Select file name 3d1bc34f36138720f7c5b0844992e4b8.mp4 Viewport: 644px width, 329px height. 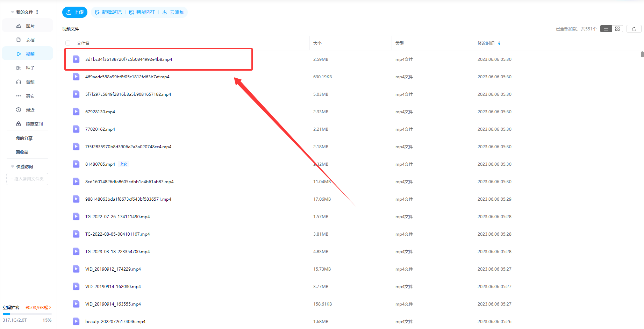click(129, 59)
